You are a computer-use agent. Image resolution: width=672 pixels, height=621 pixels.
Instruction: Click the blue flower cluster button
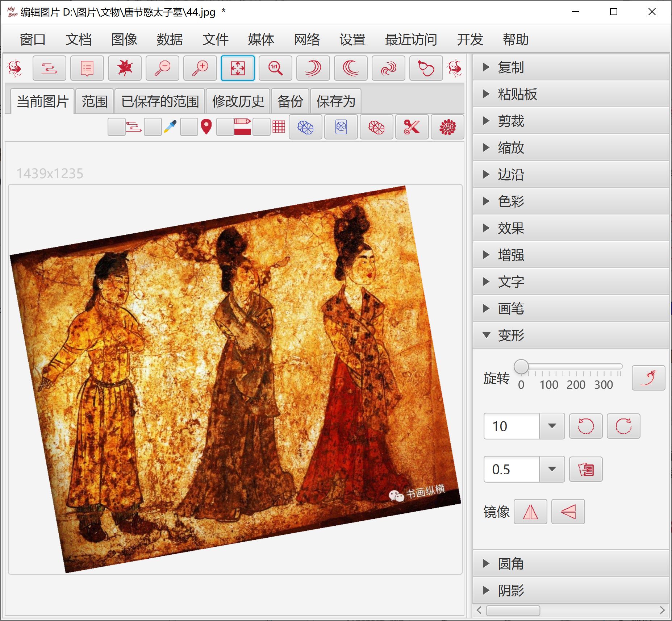pos(305,127)
